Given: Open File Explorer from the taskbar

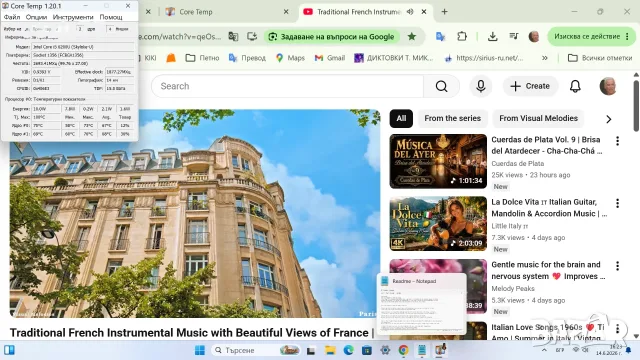Looking at the screenshot, I should [330, 350].
